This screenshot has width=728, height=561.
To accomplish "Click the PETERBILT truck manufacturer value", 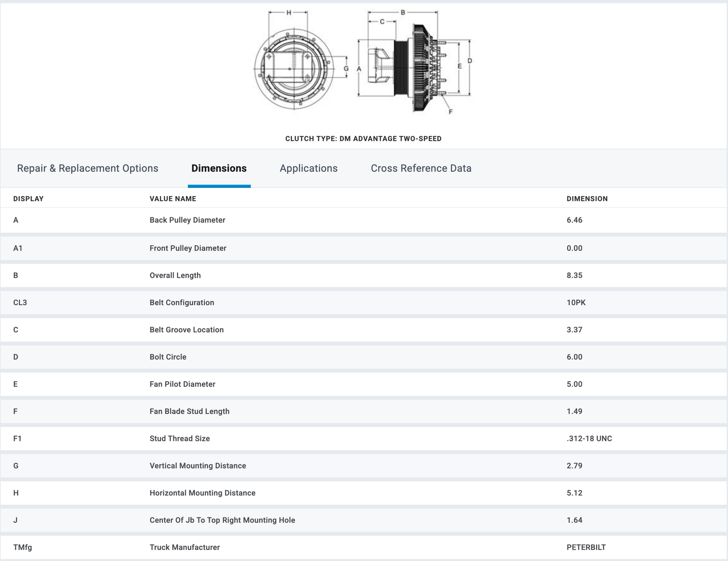I will click(x=586, y=547).
